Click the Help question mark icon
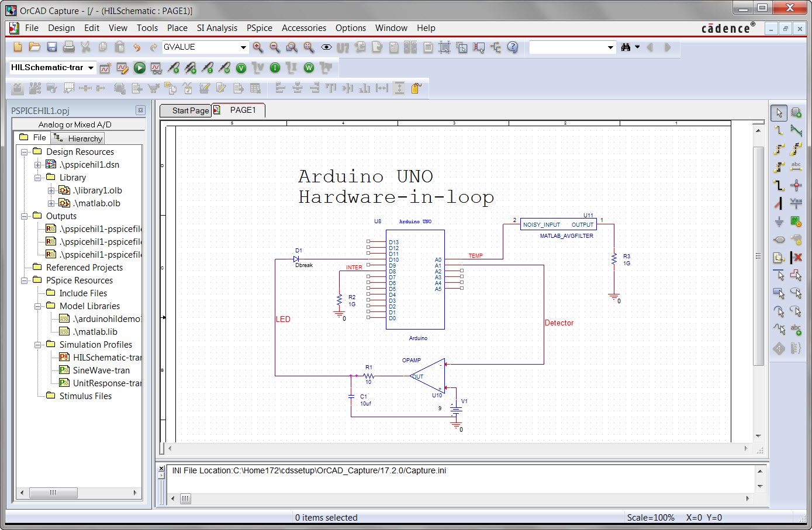The height and width of the screenshot is (530, 812). pyautogui.click(x=513, y=47)
